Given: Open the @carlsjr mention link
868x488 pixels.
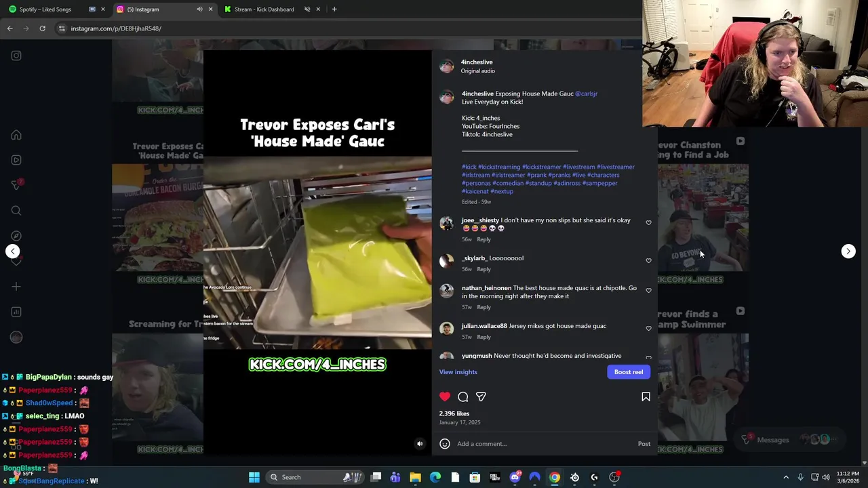Looking at the screenshot, I should [586, 94].
